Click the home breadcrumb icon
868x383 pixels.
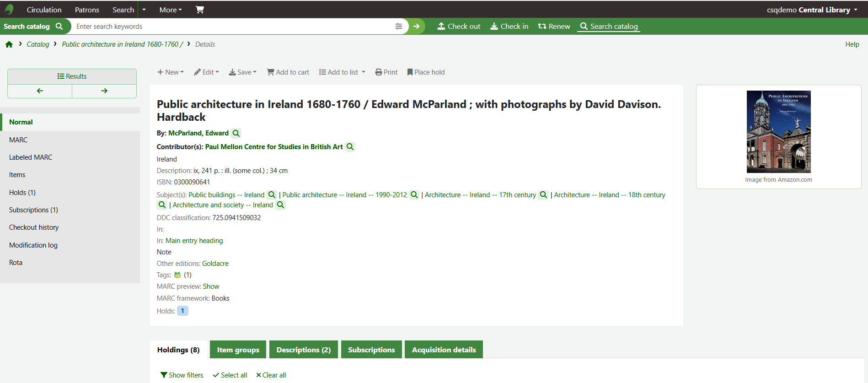coord(9,44)
